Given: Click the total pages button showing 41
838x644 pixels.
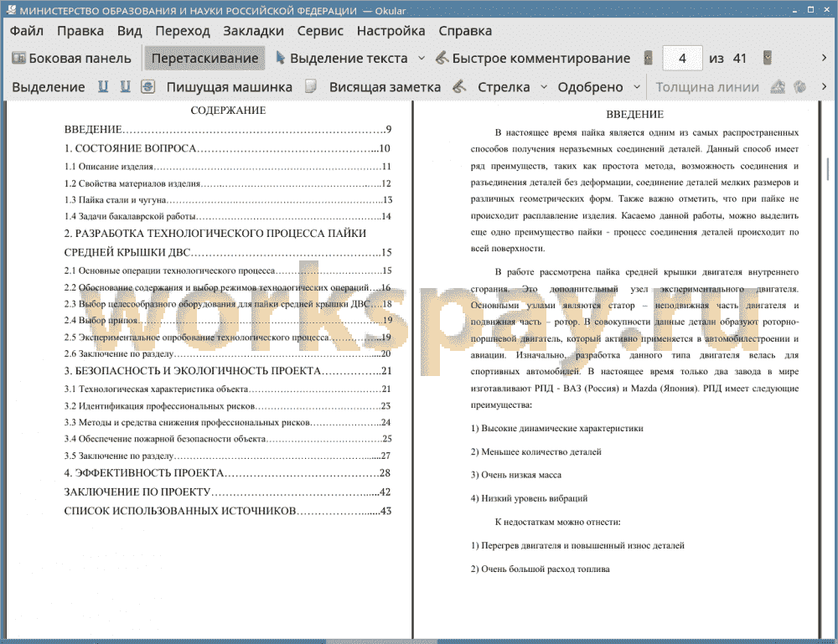Looking at the screenshot, I should [739, 58].
